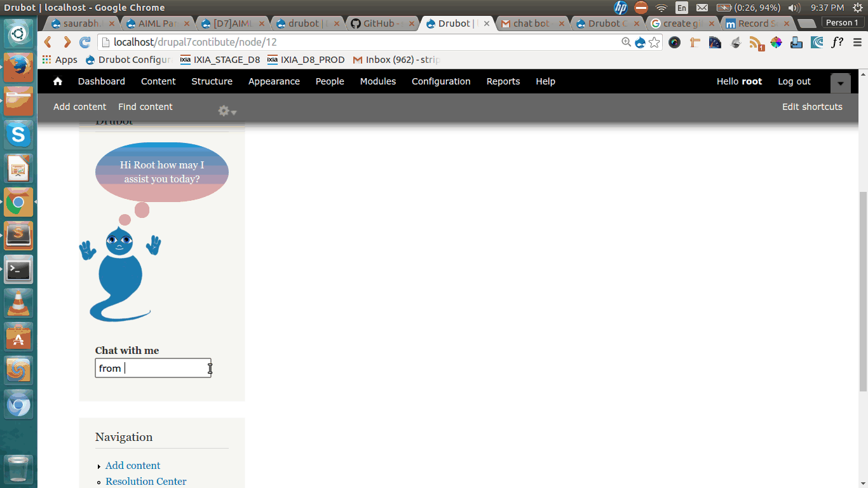Click the root username link

(x=752, y=81)
